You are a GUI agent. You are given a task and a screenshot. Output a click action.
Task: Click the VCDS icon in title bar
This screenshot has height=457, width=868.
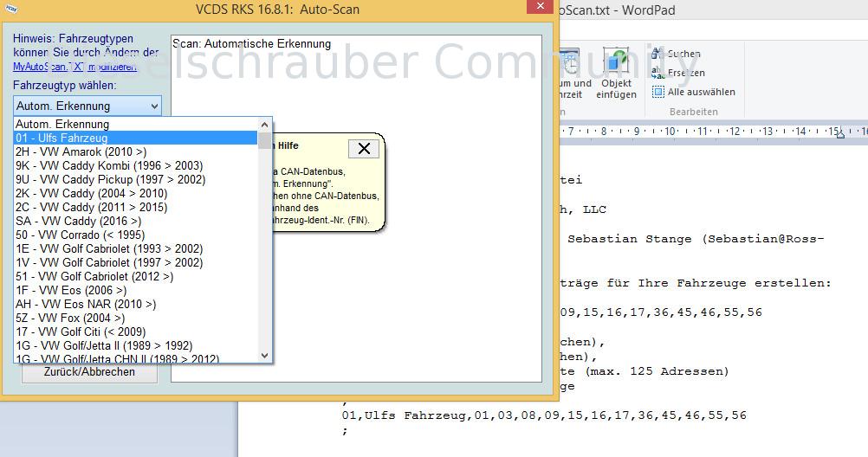[11, 9]
